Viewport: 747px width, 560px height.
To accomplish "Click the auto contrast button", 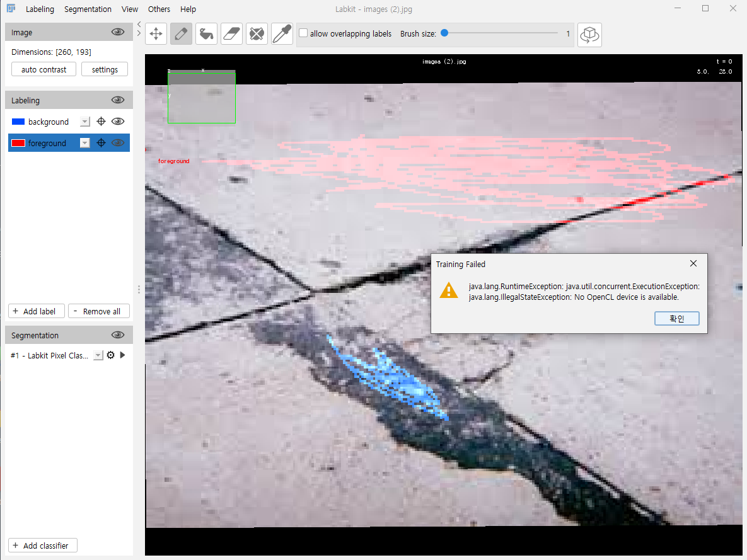I will point(43,69).
